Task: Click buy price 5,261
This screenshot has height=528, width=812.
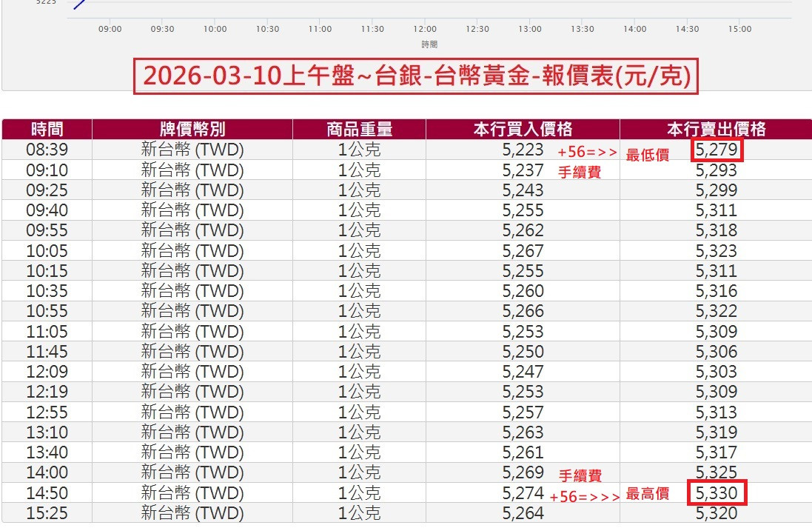Action: tap(523, 453)
